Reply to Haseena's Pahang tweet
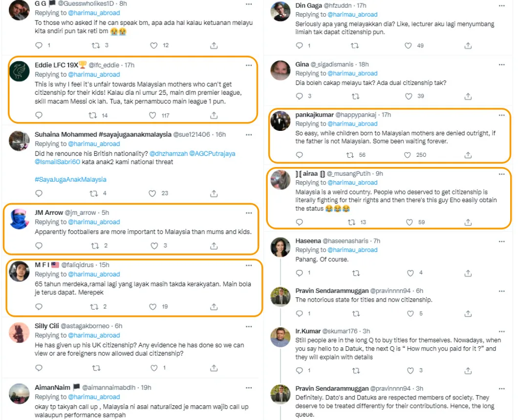This screenshot has width=518, height=420. click(300, 273)
